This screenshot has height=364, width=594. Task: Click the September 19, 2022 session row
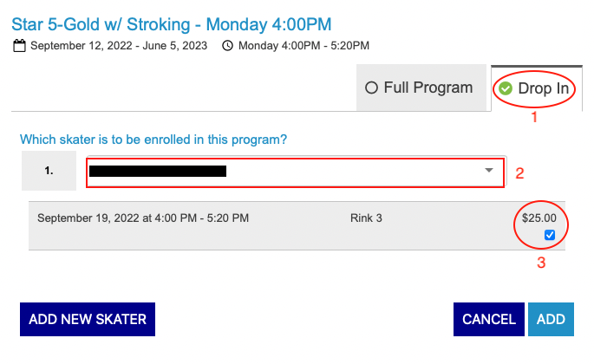(x=297, y=225)
